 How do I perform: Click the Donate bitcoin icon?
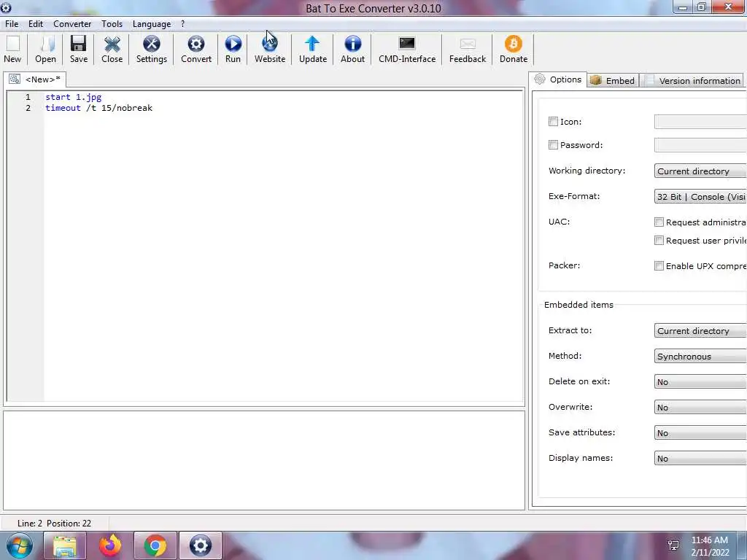(x=513, y=44)
